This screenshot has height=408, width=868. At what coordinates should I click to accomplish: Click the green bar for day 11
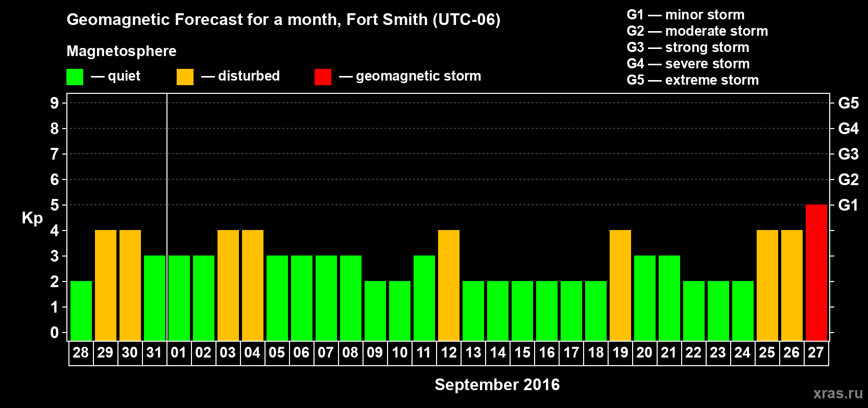[x=424, y=298]
